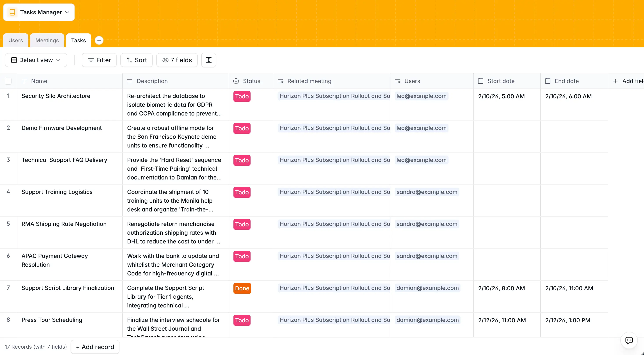Viewport: 644px width, 355px height.
Task: Click the Tasks Manager book icon
Action: pos(12,12)
